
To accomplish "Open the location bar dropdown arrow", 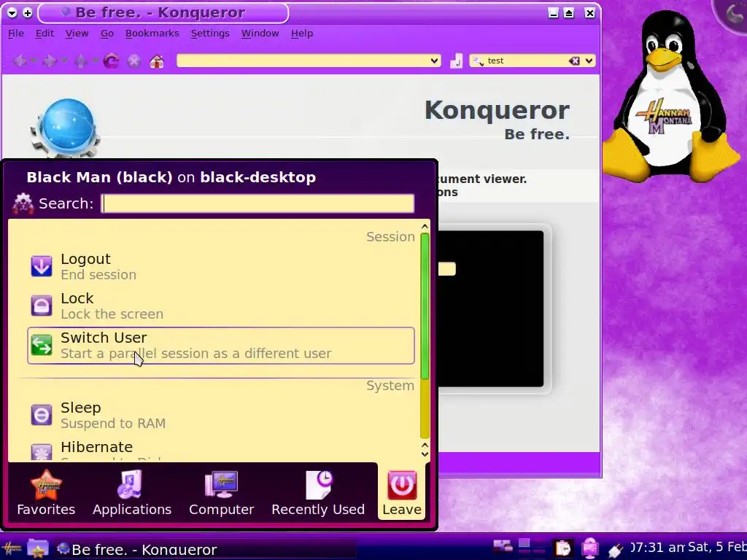I will tap(434, 61).
